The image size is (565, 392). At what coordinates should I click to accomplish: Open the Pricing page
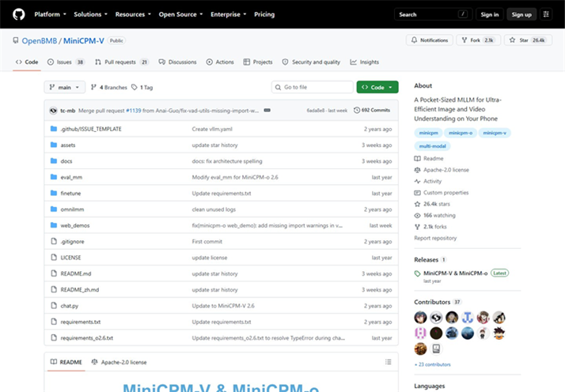coord(264,14)
